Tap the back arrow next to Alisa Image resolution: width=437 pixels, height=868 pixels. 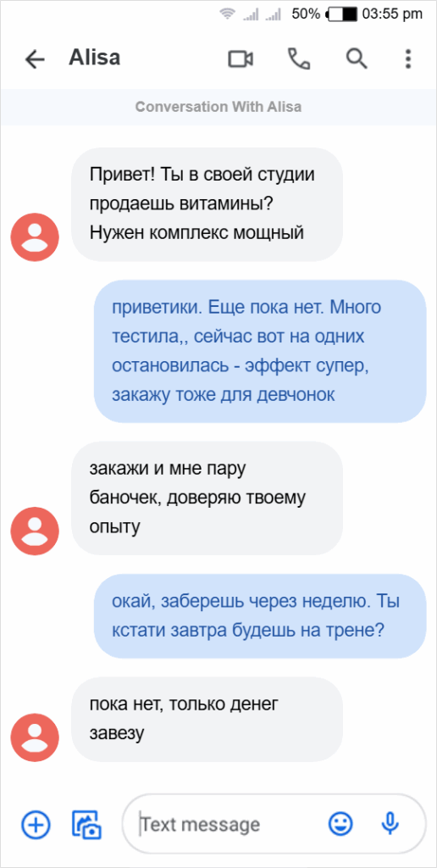pyautogui.click(x=35, y=59)
